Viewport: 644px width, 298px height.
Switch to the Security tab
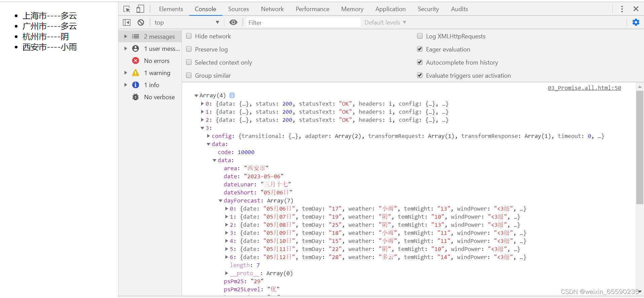tap(428, 9)
